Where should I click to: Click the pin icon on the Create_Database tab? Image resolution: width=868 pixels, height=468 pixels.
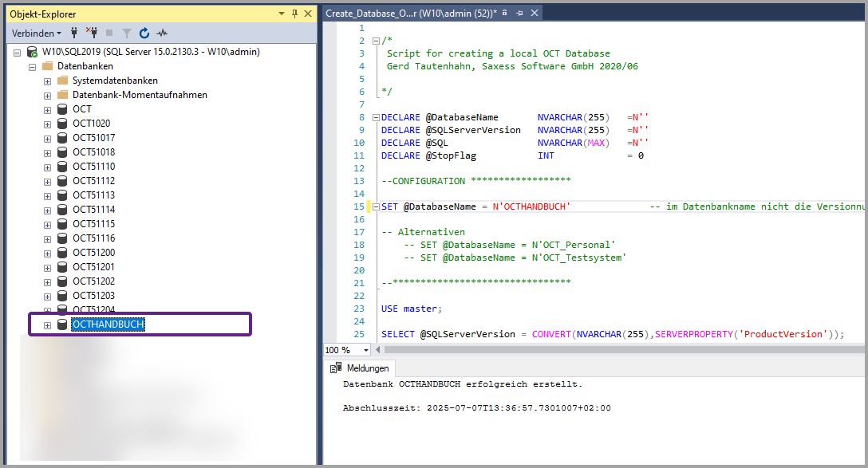click(519, 14)
